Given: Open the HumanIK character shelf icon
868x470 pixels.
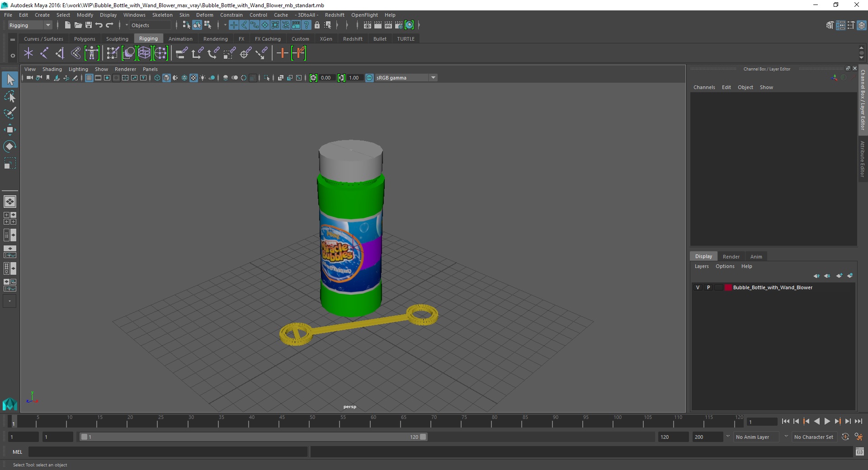Looking at the screenshot, I should click(92, 53).
